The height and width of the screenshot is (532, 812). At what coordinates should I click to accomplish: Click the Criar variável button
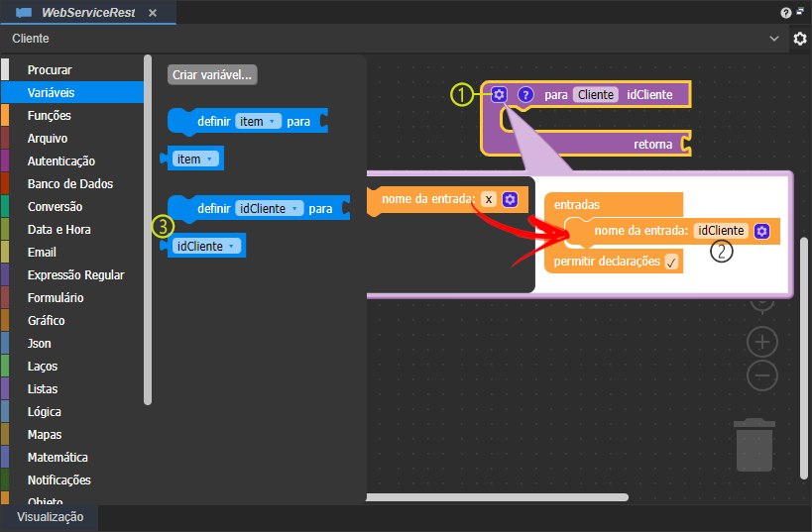pyautogui.click(x=212, y=75)
